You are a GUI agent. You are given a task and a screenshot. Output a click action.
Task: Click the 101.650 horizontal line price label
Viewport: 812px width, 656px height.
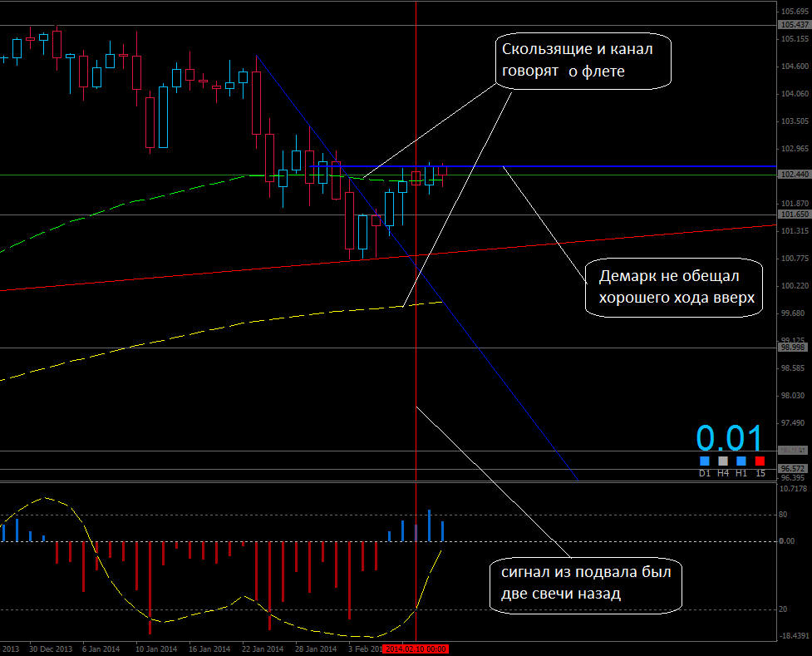795,214
